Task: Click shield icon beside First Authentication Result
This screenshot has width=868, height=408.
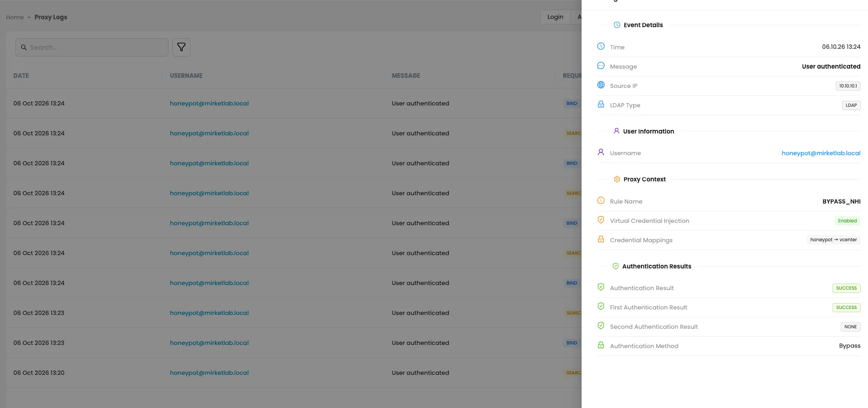Action: point(601,307)
